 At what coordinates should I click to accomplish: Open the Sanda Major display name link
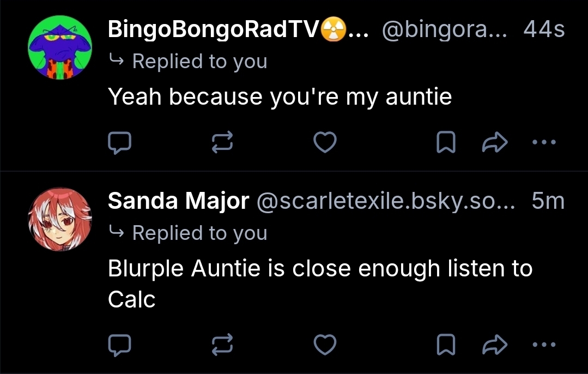pos(178,202)
